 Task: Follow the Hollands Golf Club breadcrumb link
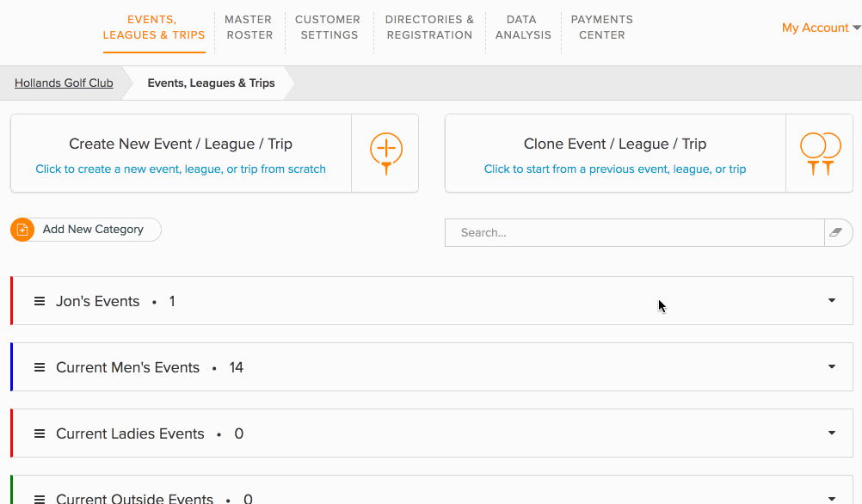click(64, 83)
